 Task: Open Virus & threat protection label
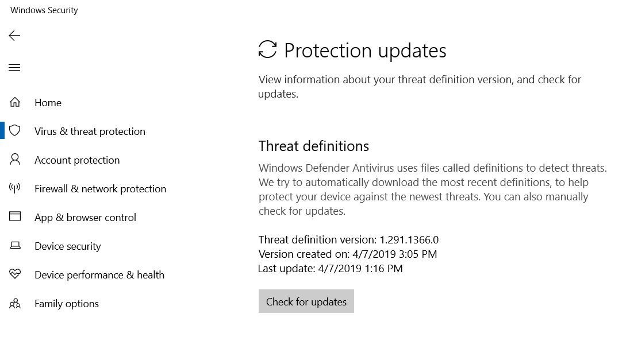[x=90, y=131]
